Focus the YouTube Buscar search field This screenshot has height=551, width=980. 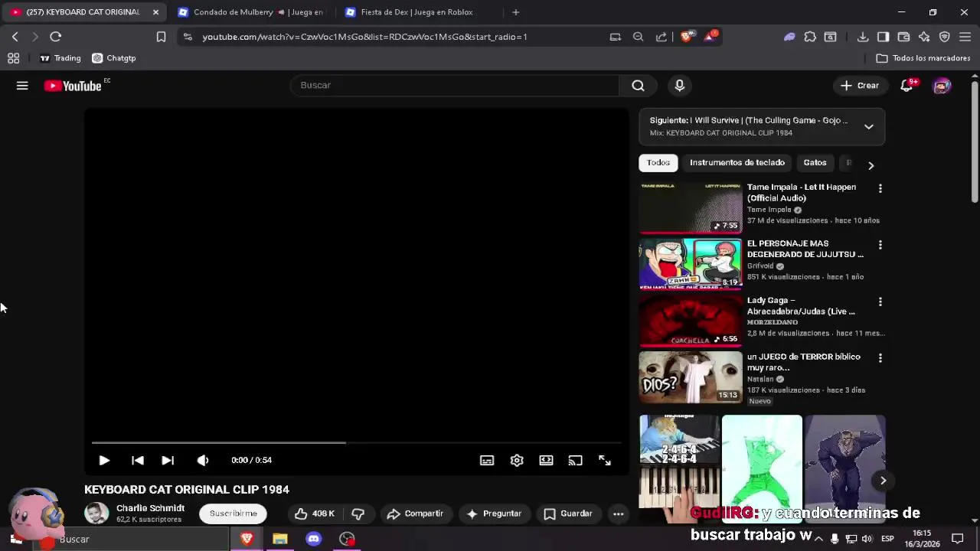455,86
